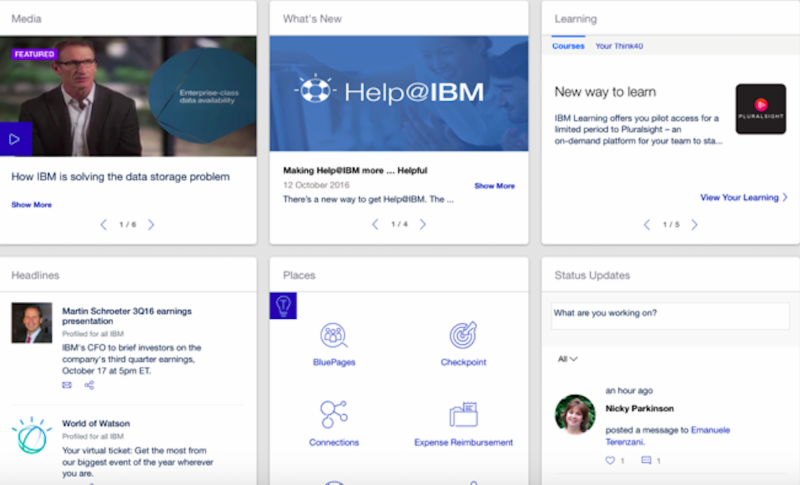
Task: Click the share icon under Martin Schroeter headline
Action: 89,385
